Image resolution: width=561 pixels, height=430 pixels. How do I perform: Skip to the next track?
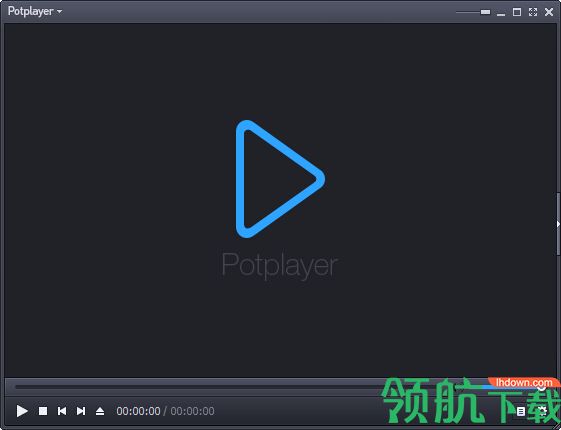point(81,411)
